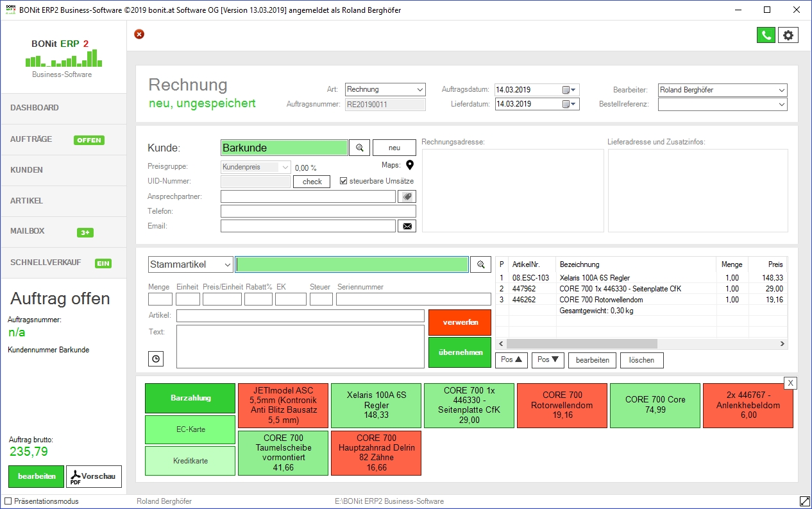Screen dimensions: 812x509
Task: Add CORE 700 Rotorwellendom tile
Action: coord(562,406)
